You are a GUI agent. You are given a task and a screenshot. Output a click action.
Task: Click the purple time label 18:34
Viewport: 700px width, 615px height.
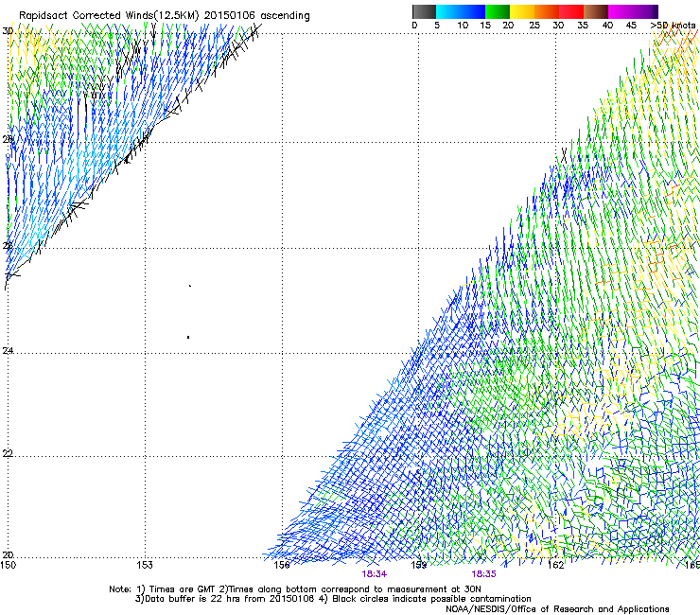(x=374, y=574)
